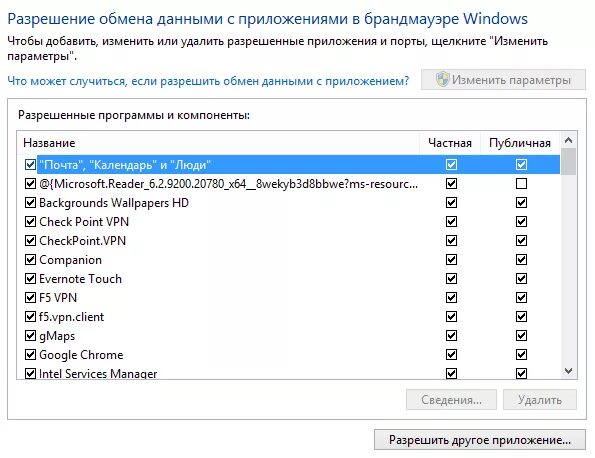Toggle the Google Chrome enabled checkbox
This screenshot has height=458, width=595.
pyautogui.click(x=30, y=355)
